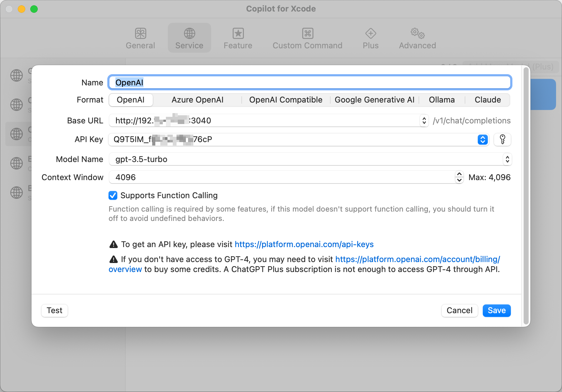The width and height of the screenshot is (562, 392).
Task: Click the /v1/chat/completions suffix text
Action: point(472,121)
